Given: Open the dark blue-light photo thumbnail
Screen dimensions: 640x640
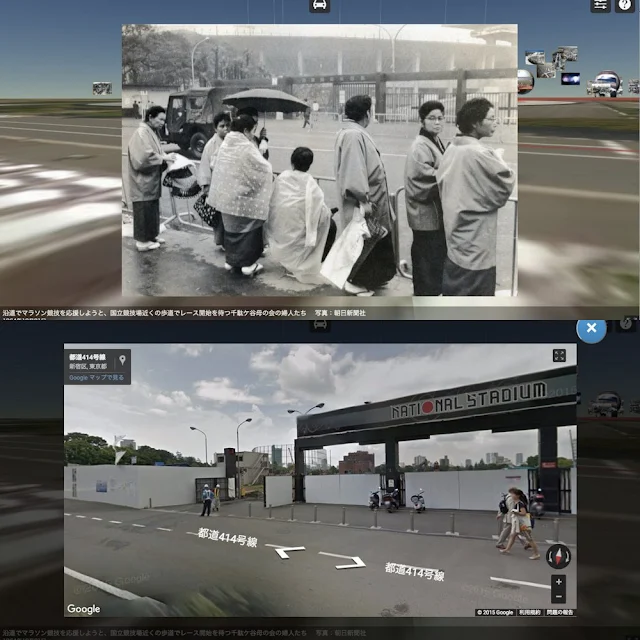Looking at the screenshot, I should pos(570,78).
